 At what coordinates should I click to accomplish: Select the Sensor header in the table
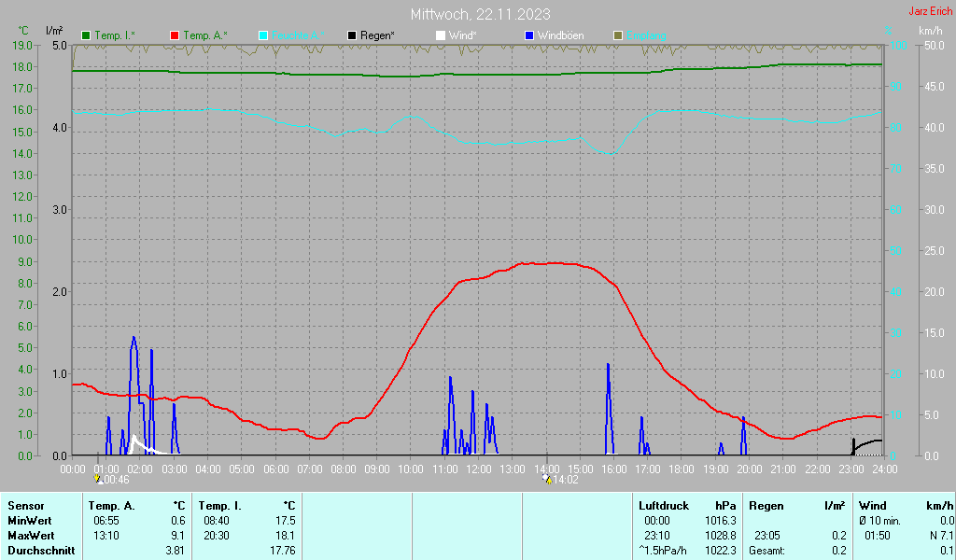click(x=26, y=506)
